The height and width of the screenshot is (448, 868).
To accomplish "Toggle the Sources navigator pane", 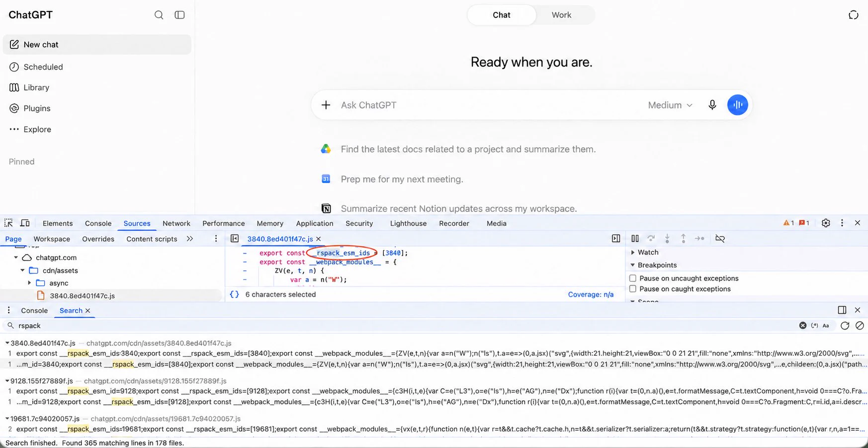I will [x=235, y=239].
